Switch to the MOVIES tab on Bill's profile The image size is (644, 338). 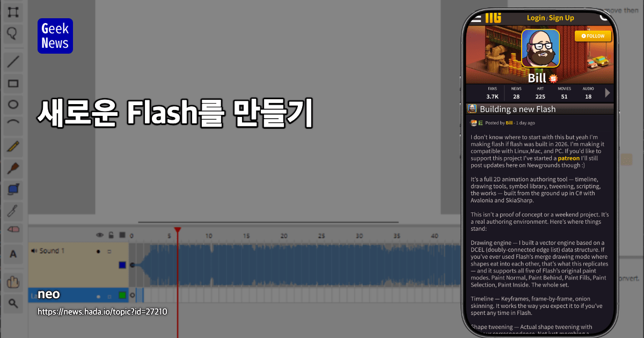(x=564, y=92)
